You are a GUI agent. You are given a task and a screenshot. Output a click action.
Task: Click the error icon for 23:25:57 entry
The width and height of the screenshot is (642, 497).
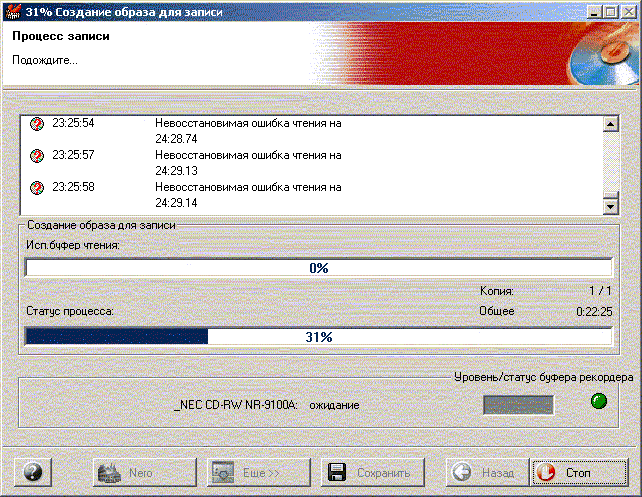[37, 156]
